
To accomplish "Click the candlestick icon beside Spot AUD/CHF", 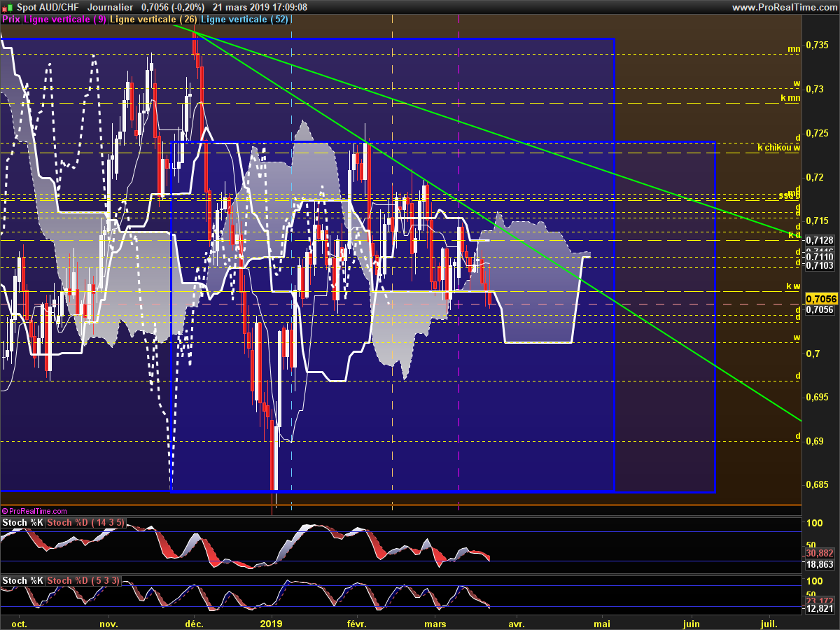I will tap(6, 7).
